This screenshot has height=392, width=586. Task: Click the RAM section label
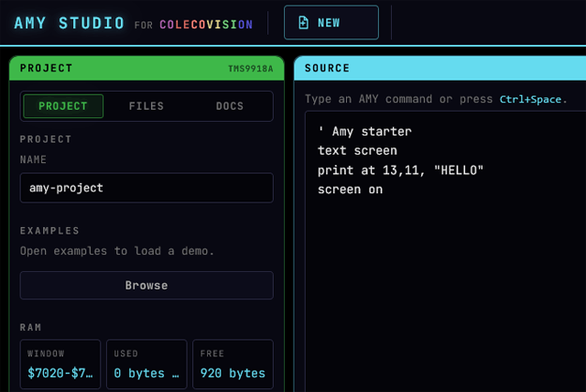30,328
